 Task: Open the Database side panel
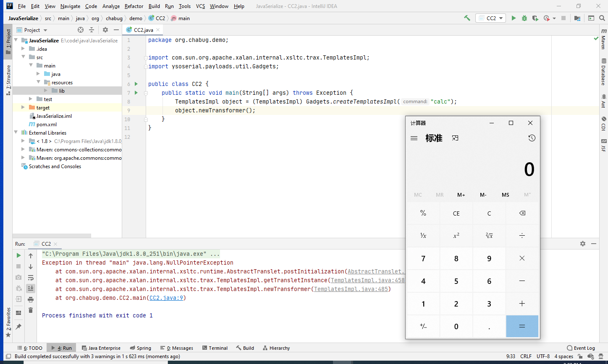point(603,72)
